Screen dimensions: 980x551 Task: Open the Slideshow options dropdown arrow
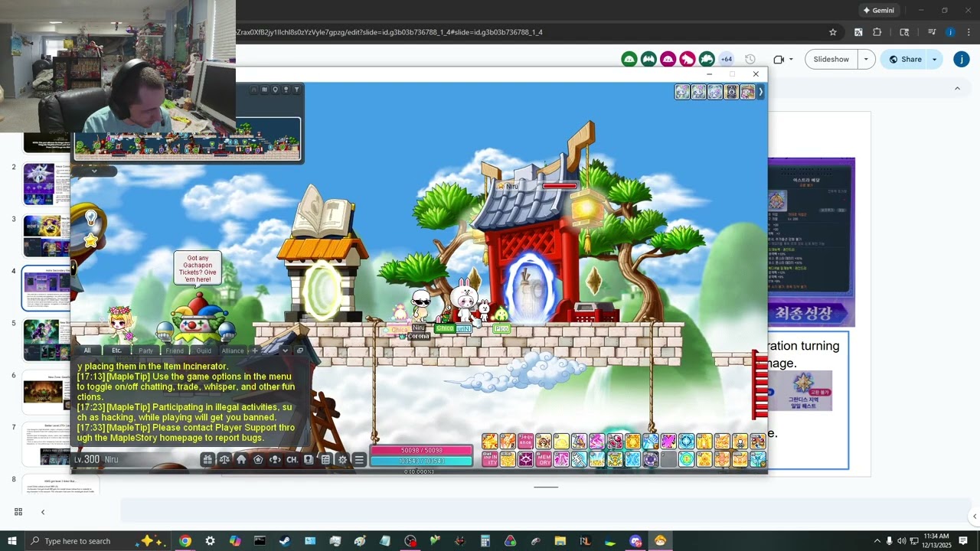[867, 59]
